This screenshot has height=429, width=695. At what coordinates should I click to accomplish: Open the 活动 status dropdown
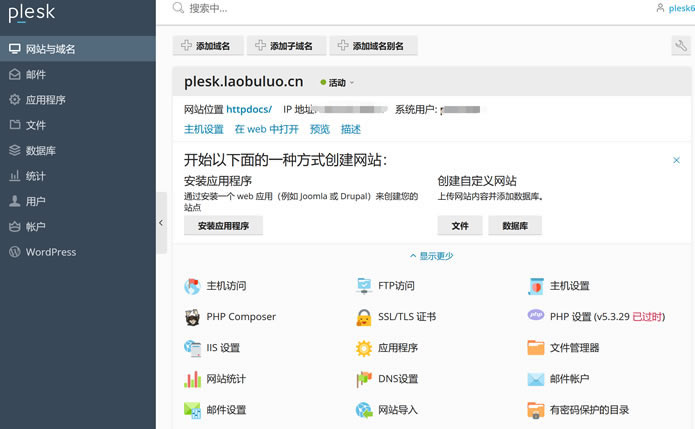[x=337, y=82]
